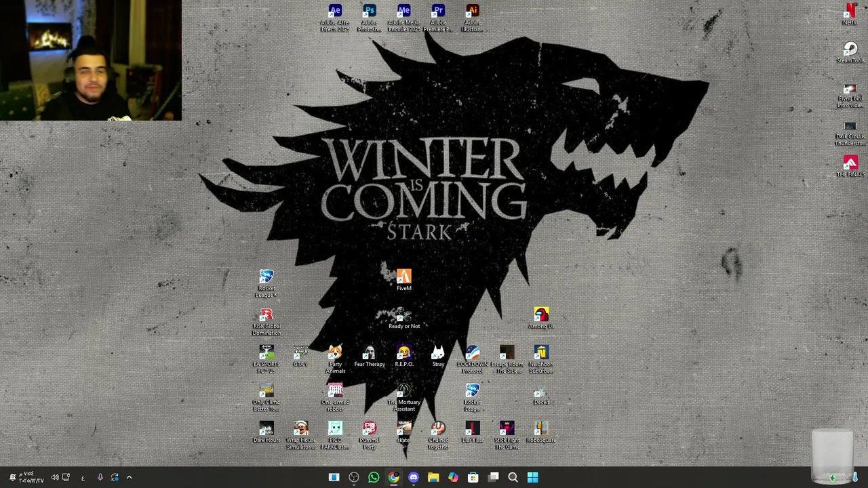This screenshot has height=488, width=868.
Task: Launch the Adobe Photoshop desktop shortcut
Action: (x=370, y=18)
